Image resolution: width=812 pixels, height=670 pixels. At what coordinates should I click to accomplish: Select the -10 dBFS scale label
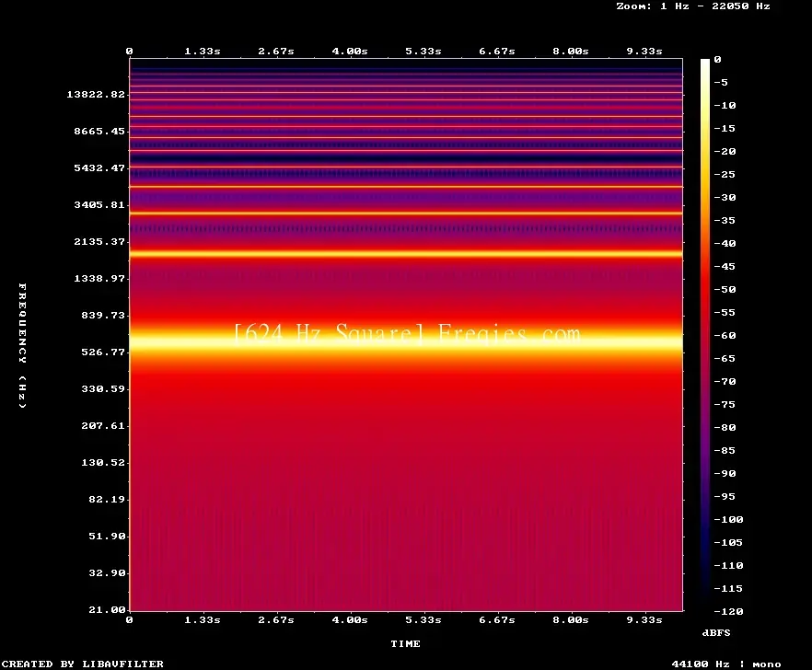pos(725,105)
